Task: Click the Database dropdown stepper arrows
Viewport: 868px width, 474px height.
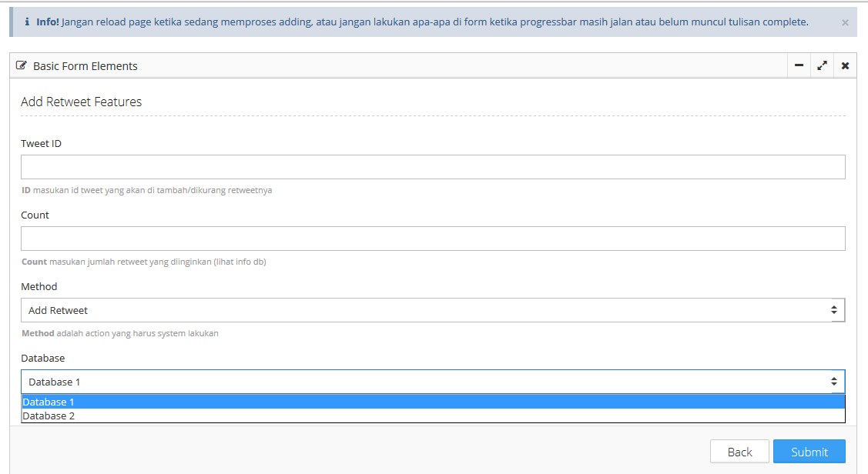Action: click(x=833, y=381)
